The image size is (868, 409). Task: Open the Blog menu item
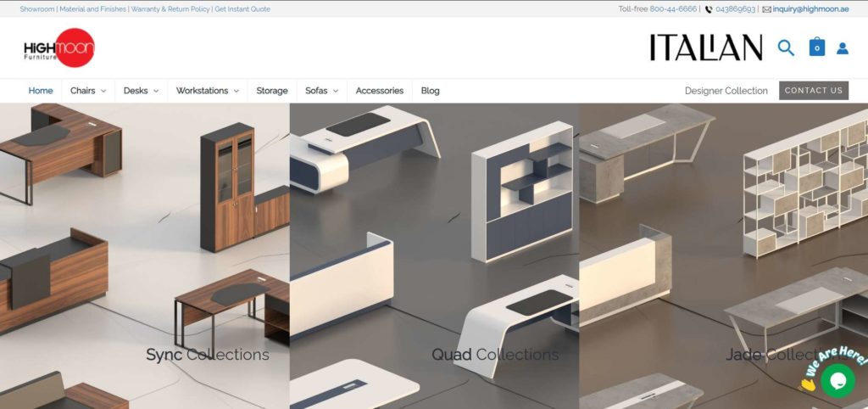tap(430, 91)
